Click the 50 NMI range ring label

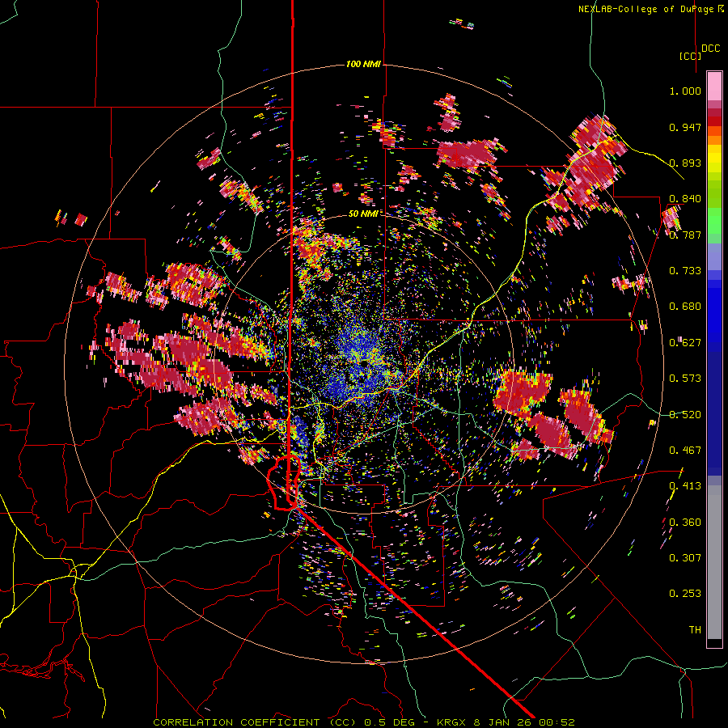363,214
